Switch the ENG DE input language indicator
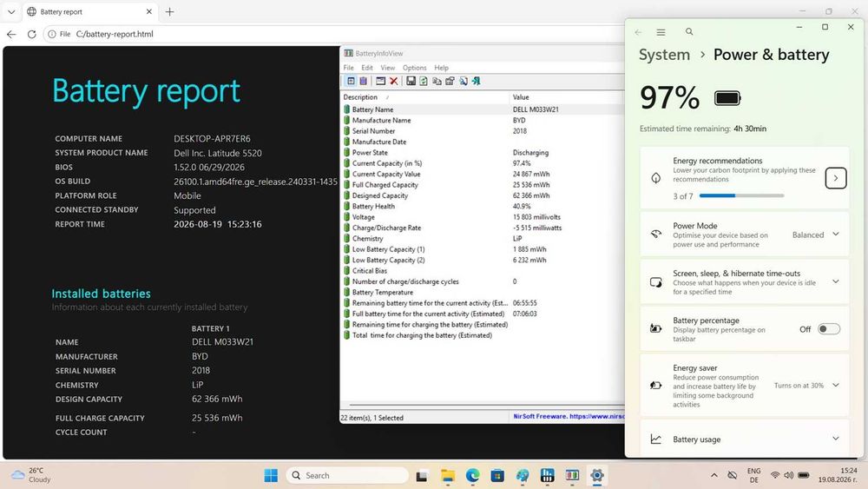 pyautogui.click(x=754, y=475)
